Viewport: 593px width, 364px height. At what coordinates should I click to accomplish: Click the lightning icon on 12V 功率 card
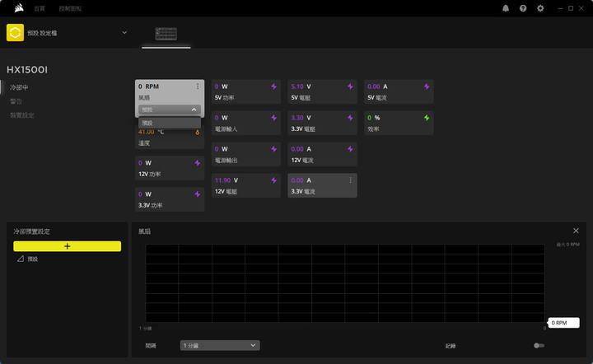(198, 163)
